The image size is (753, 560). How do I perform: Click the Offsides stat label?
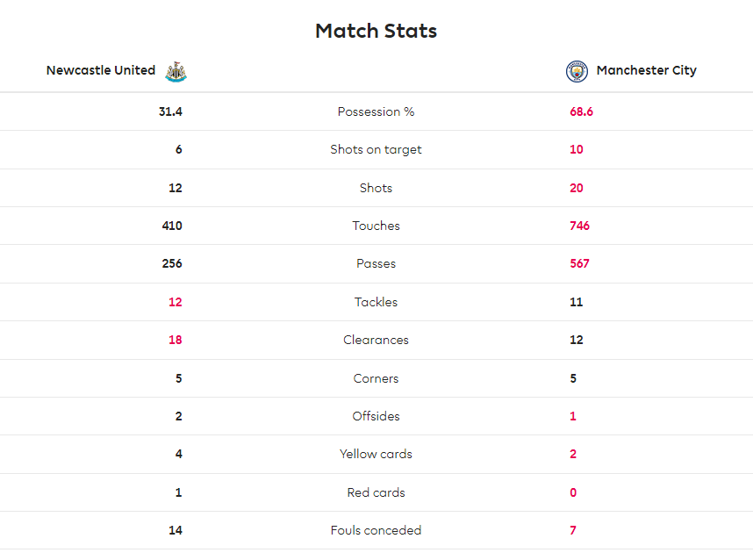pyautogui.click(x=376, y=416)
